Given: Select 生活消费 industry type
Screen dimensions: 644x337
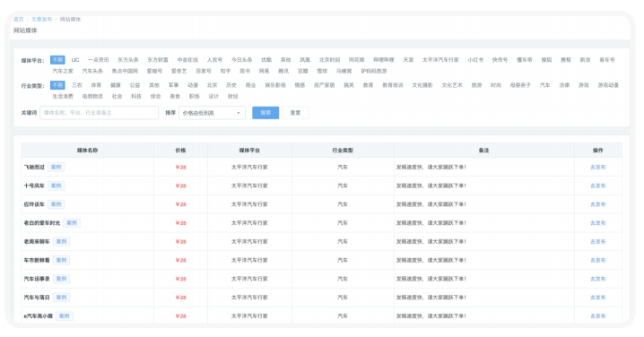Looking at the screenshot, I should point(63,97).
